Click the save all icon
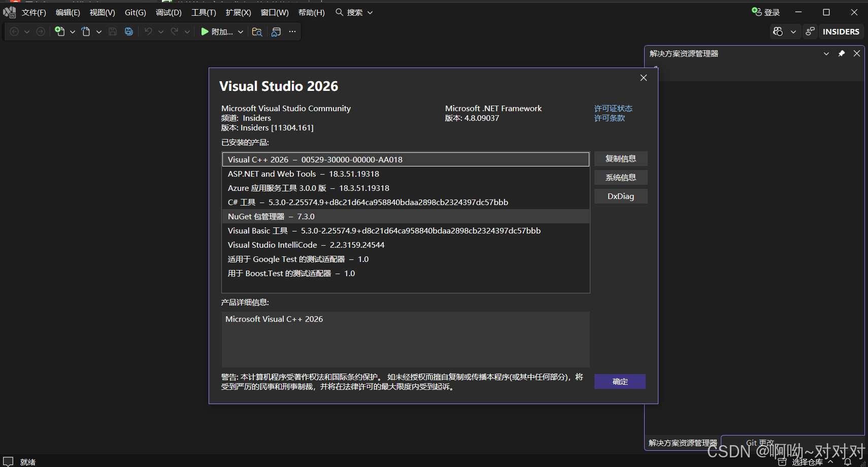The height and width of the screenshot is (467, 868). [129, 31]
